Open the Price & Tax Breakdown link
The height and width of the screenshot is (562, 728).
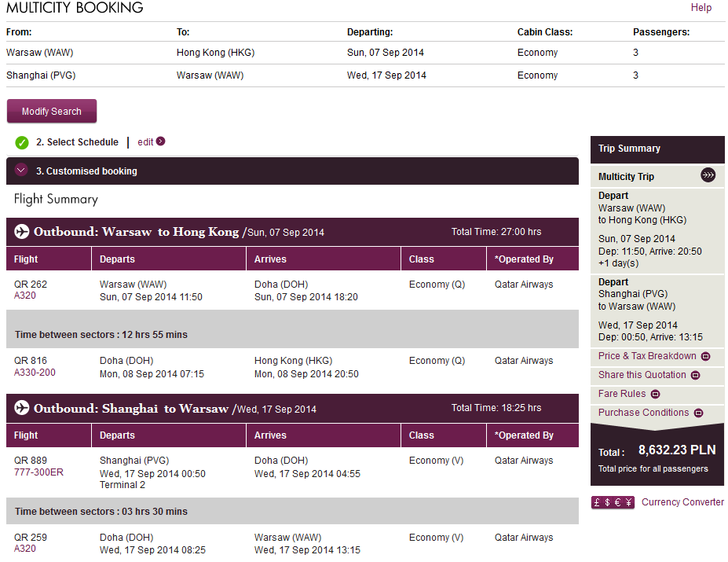click(x=647, y=356)
